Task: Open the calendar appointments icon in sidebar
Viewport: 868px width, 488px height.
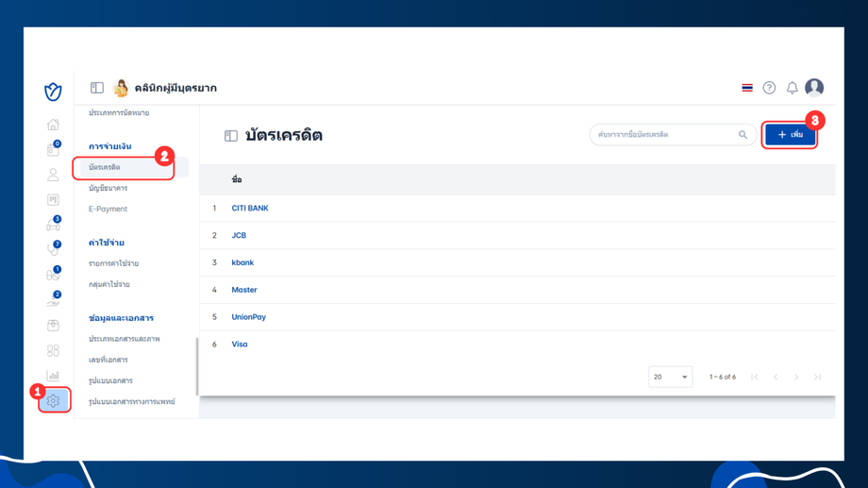Action: point(53,149)
